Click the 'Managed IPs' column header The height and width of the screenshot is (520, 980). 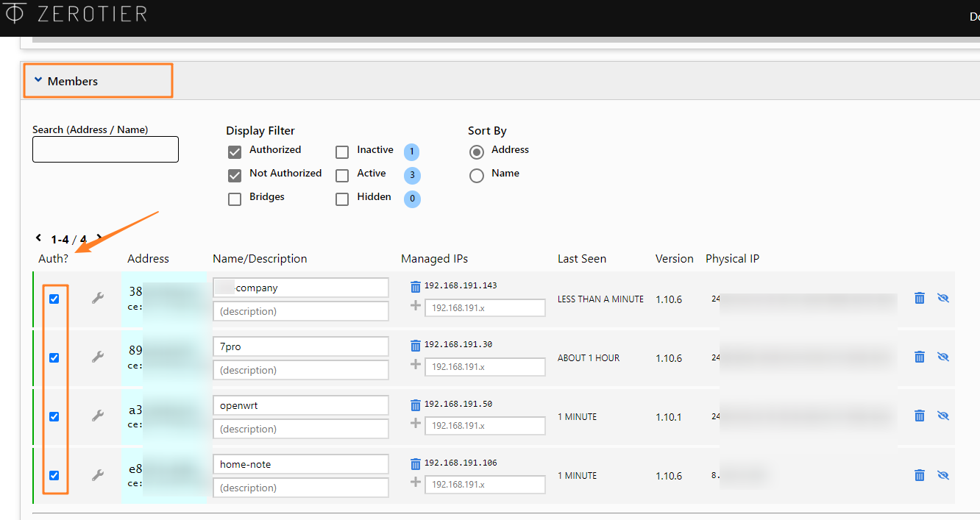point(434,259)
